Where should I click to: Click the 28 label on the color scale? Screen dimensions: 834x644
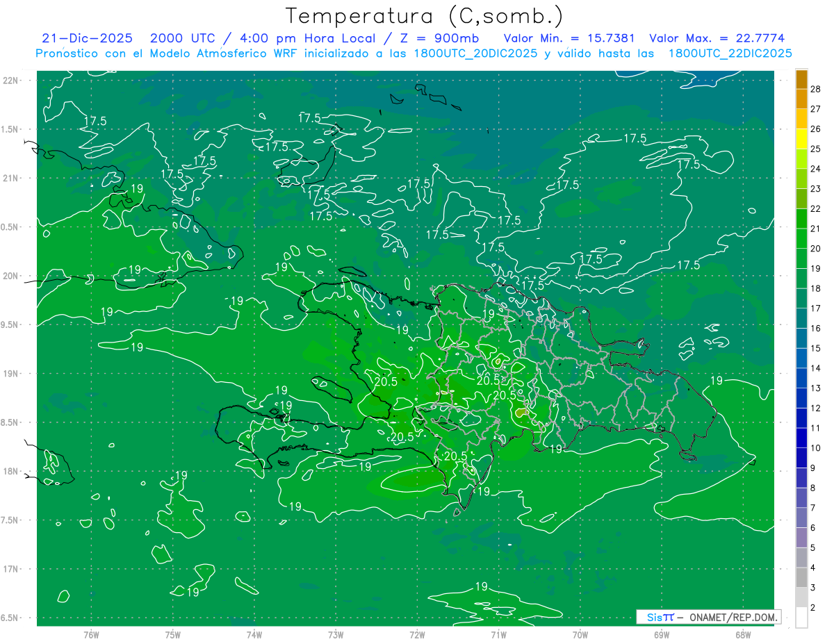816,89
